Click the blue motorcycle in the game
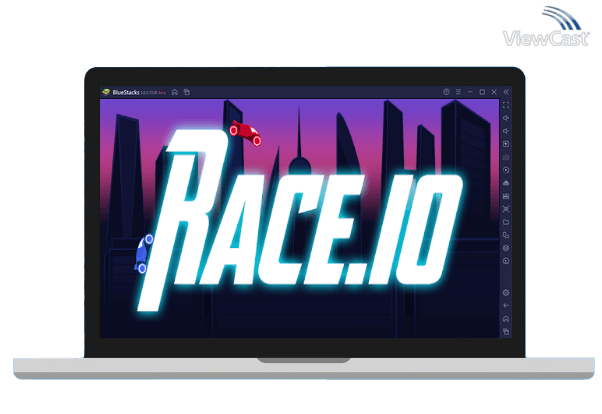602x414 pixels. tap(144, 253)
